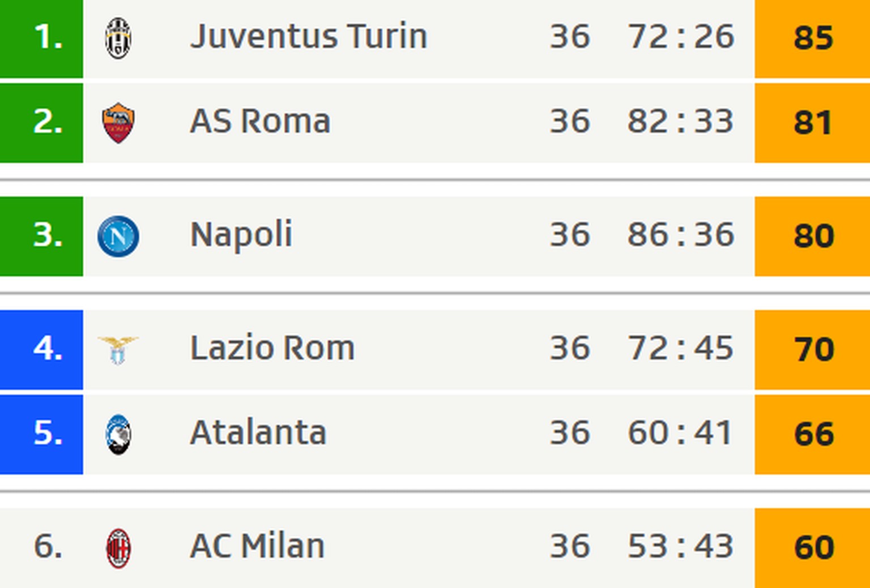This screenshot has height=588, width=870.
Task: Click Napoli's 80 points cell
Action: coord(812,236)
